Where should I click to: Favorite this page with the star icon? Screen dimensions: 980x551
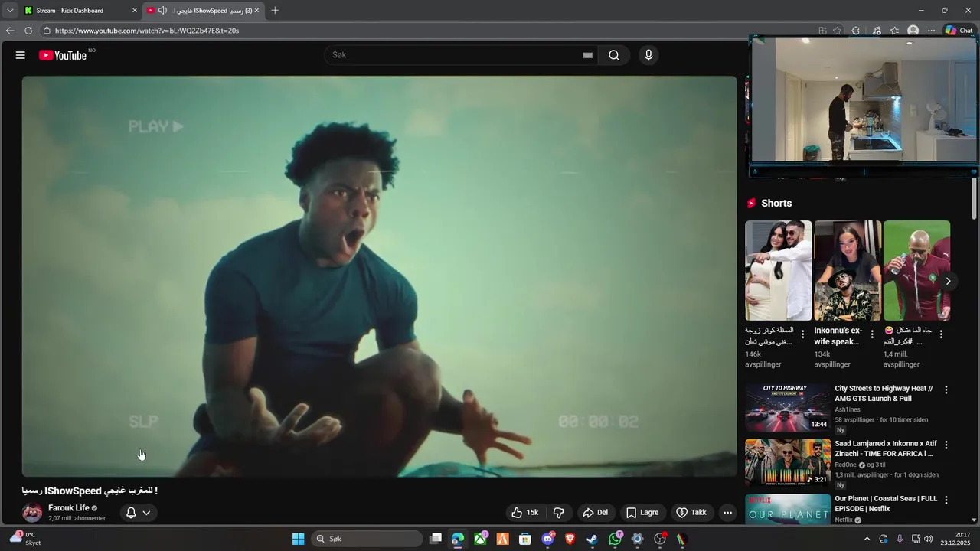[838, 31]
